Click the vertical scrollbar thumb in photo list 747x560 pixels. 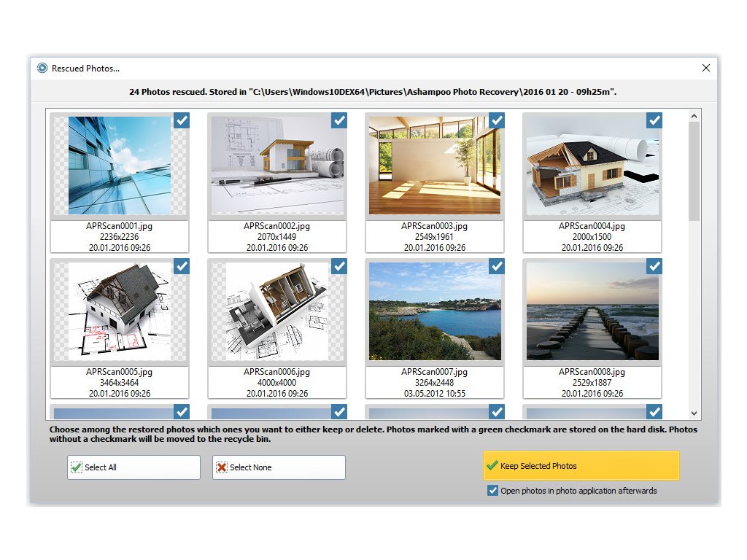point(694,171)
